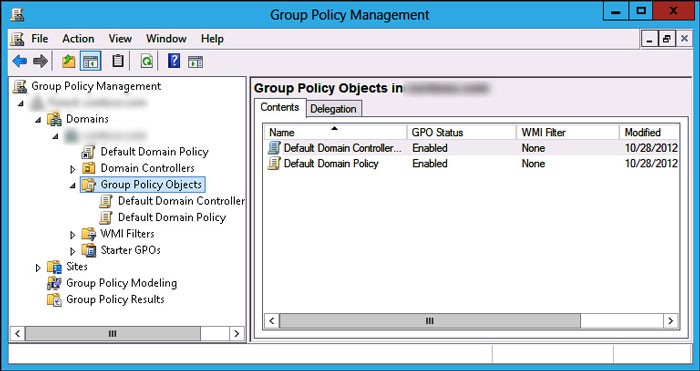Click the title bar application icon

pyautogui.click(x=17, y=14)
